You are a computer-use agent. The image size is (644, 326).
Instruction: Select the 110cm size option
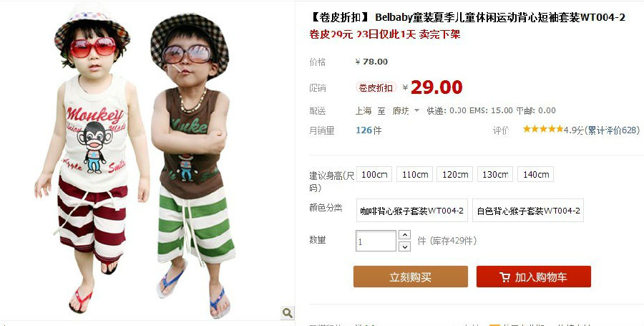[415, 174]
